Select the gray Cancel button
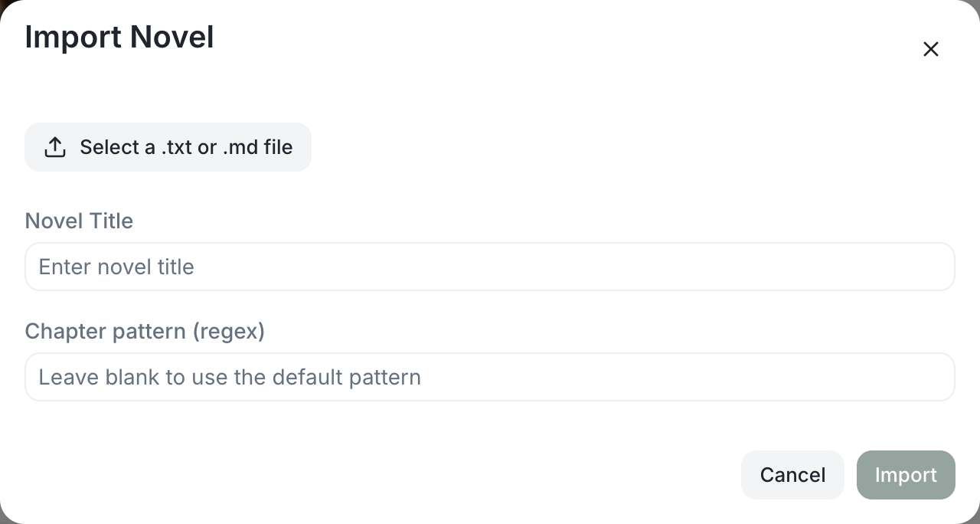The height and width of the screenshot is (524, 980). pyautogui.click(x=792, y=475)
